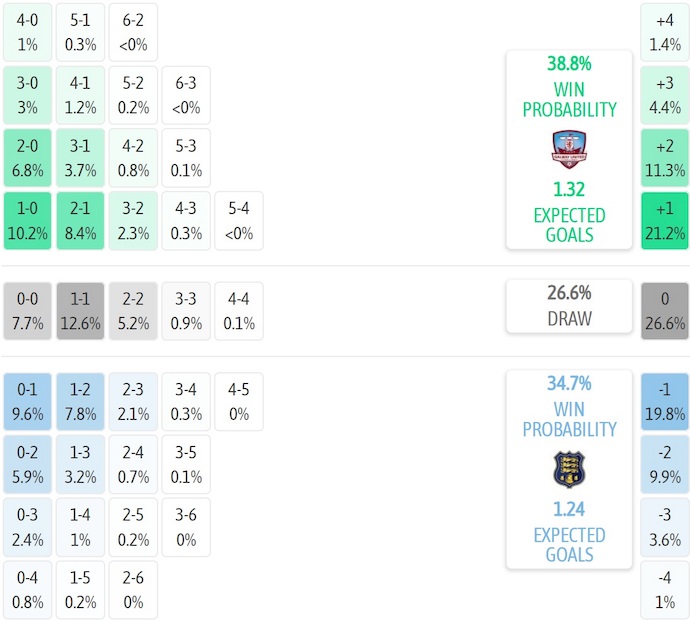Click the 0 goal difference draw tile

pyautogui.click(x=665, y=311)
